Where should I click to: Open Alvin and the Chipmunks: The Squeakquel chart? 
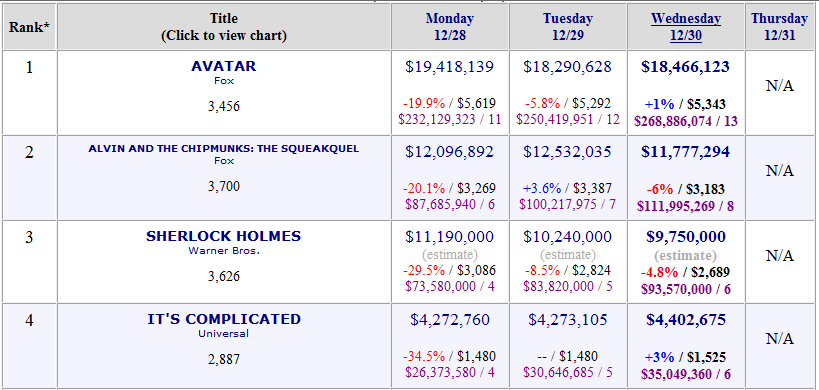(224, 149)
